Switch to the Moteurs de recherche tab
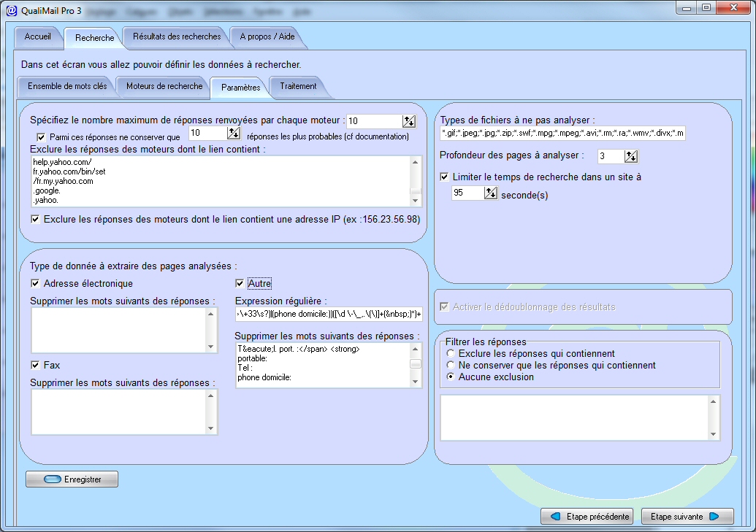Image resolution: width=756 pixels, height=532 pixels. tap(164, 86)
